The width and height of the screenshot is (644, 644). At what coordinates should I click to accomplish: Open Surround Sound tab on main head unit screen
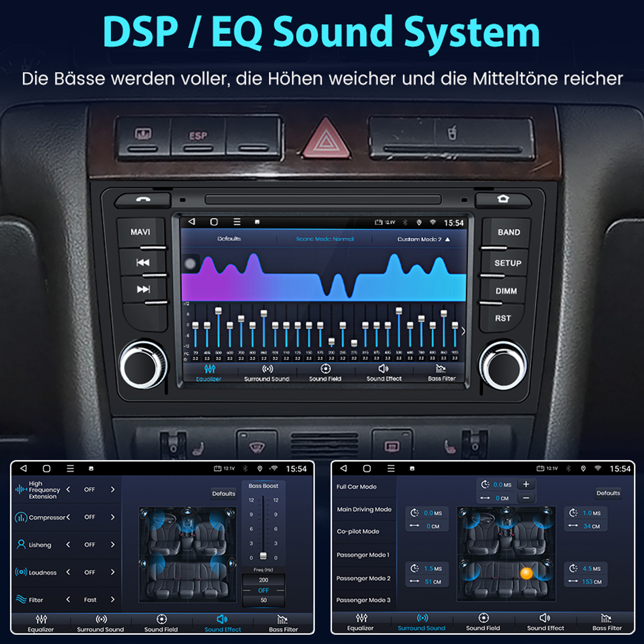[267, 373]
